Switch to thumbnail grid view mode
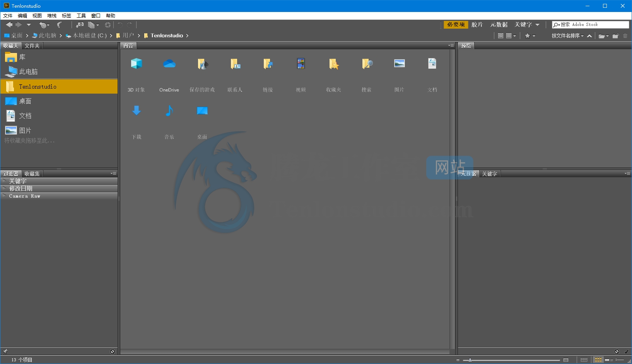Image resolution: width=632 pixels, height=364 pixels. tap(598, 360)
